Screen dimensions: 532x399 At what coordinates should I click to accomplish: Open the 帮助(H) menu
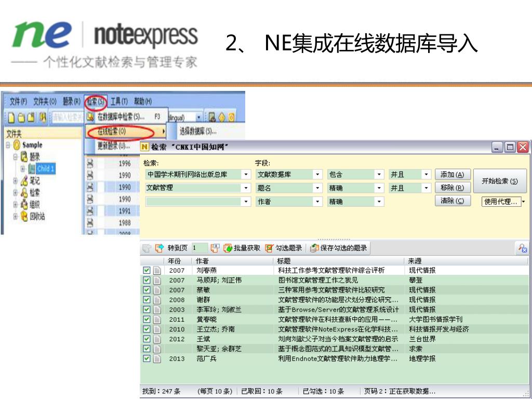[142, 101]
